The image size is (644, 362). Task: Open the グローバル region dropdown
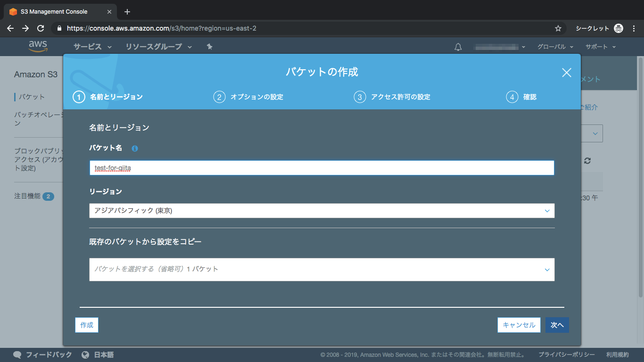tap(555, 47)
